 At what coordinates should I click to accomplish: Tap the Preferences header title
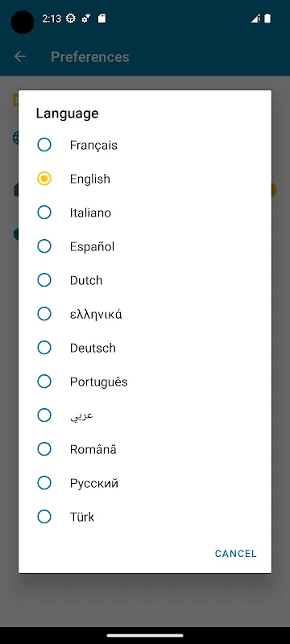[90, 56]
